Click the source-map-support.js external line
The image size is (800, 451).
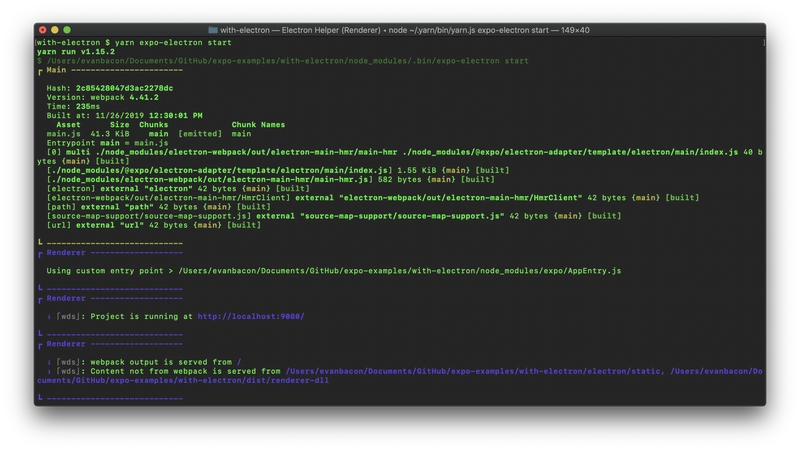click(334, 216)
